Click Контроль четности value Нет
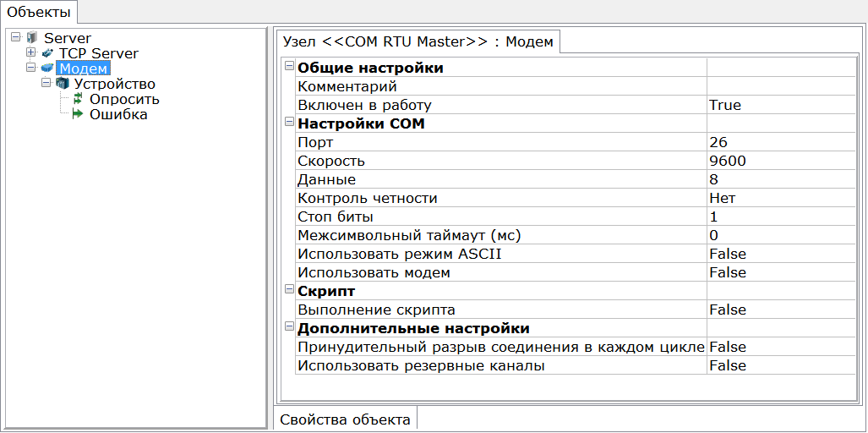The height and width of the screenshot is (433, 868). click(781, 198)
